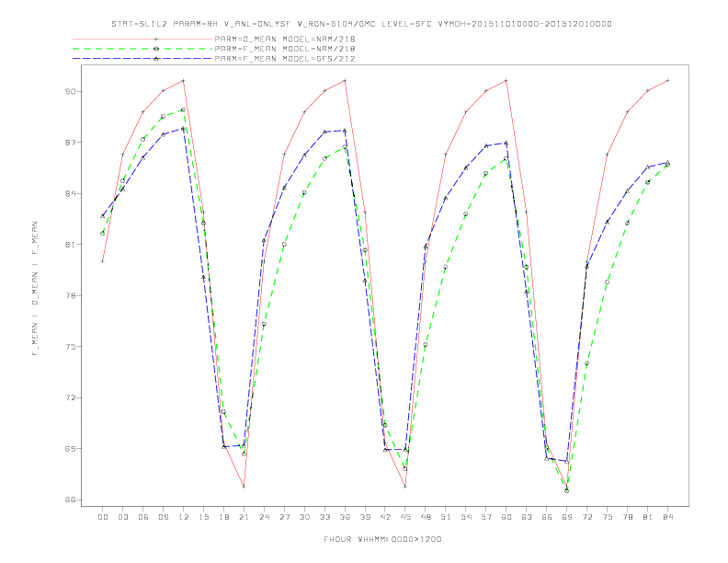This screenshot has height=563, width=728.
Task: Click x-axis forecast hour label 39
Action: (x=366, y=517)
